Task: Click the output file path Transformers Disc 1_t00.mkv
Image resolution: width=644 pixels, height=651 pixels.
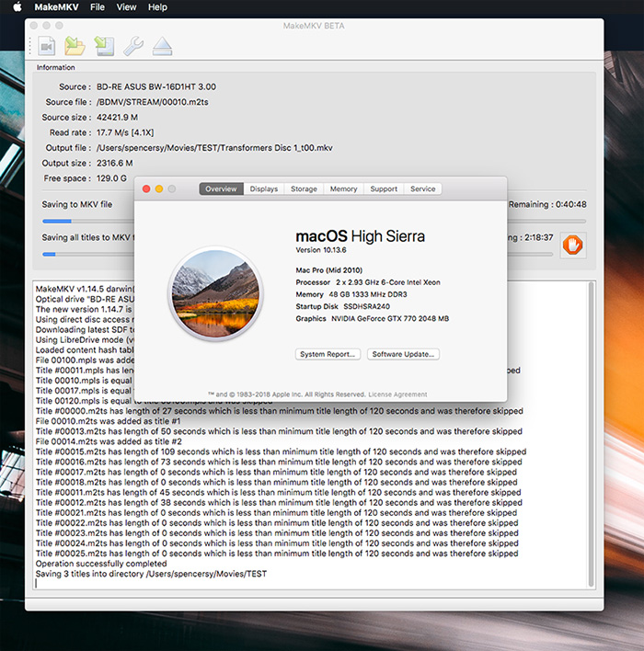Action: point(214,148)
